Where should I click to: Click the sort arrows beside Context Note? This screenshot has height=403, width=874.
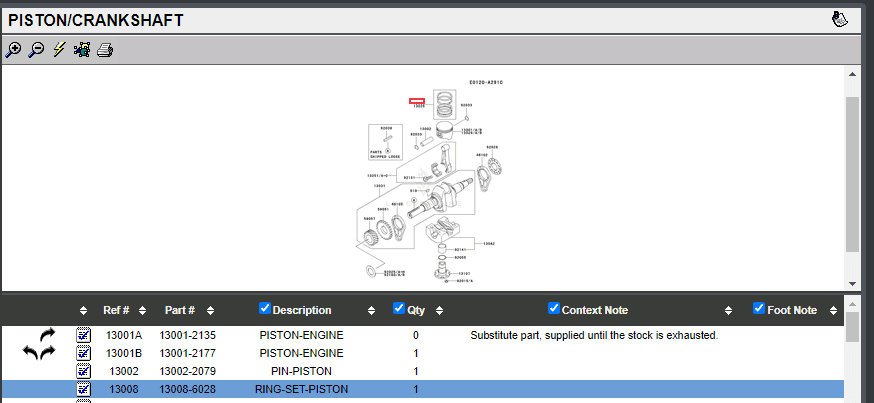[736, 310]
